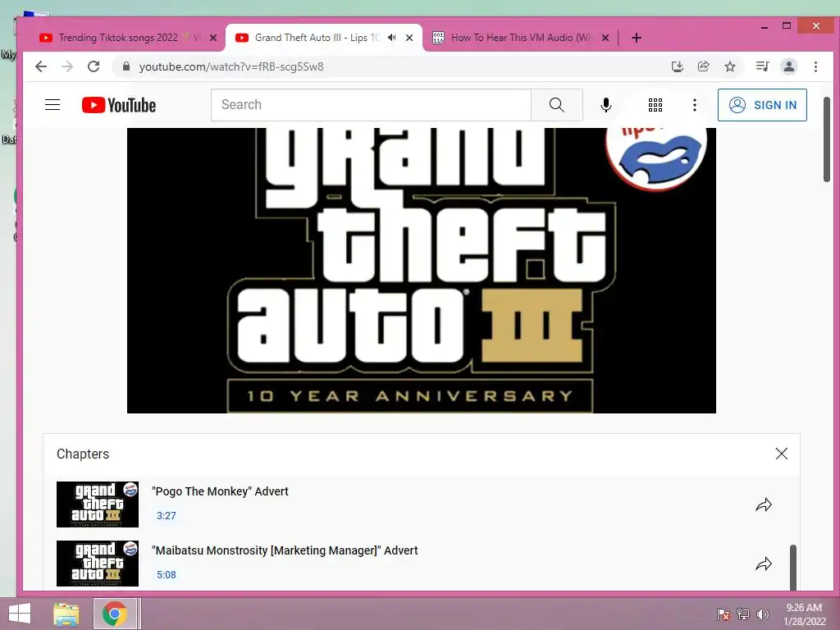Close the How To Hear This VM Audio tab

coord(605,38)
